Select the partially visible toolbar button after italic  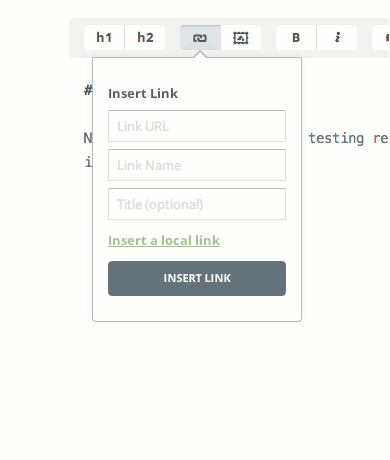381,38
